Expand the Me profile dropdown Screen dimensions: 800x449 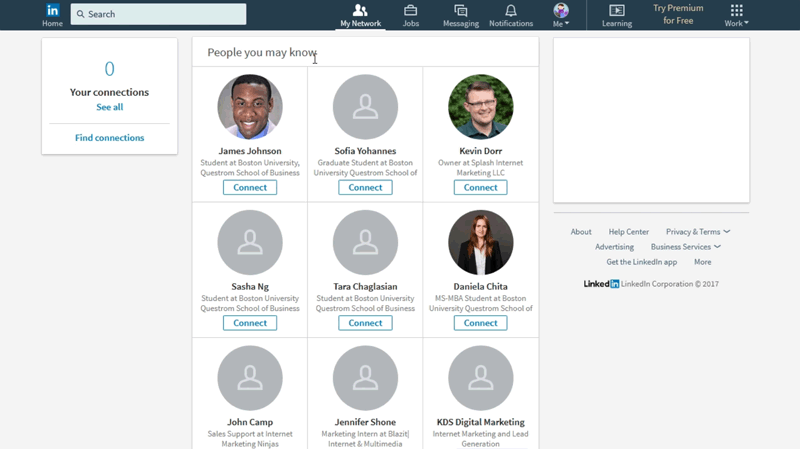pos(561,14)
